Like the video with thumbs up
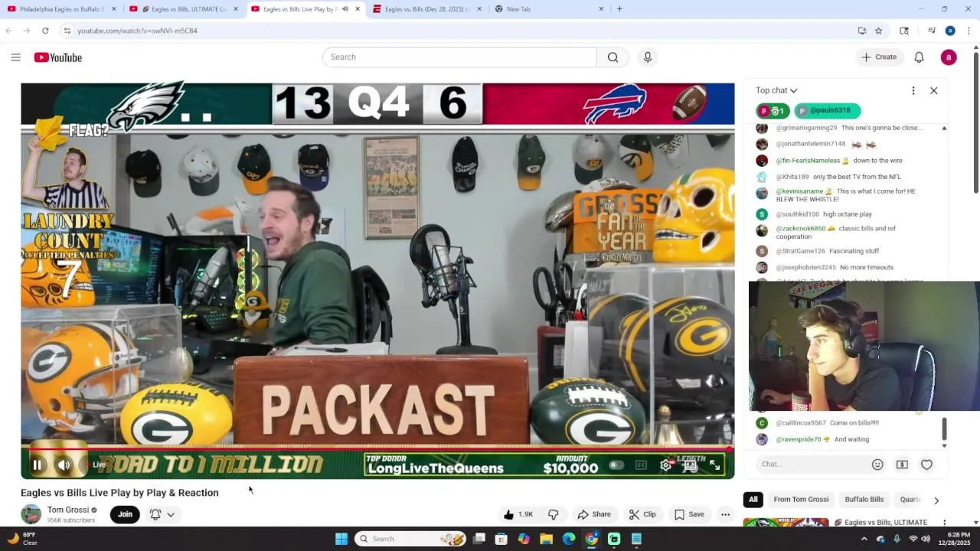Screen dimensions: 980x551 518,514
